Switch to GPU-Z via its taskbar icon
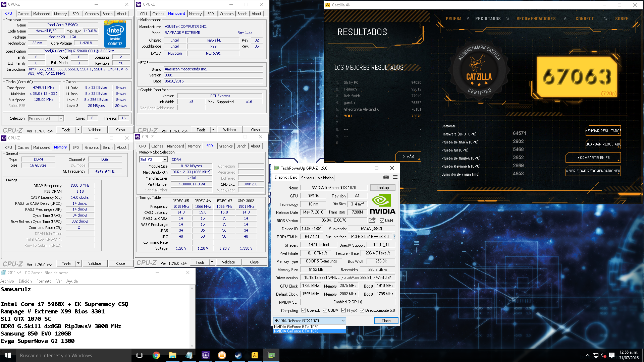The height and width of the screenshot is (362, 644). [271, 355]
